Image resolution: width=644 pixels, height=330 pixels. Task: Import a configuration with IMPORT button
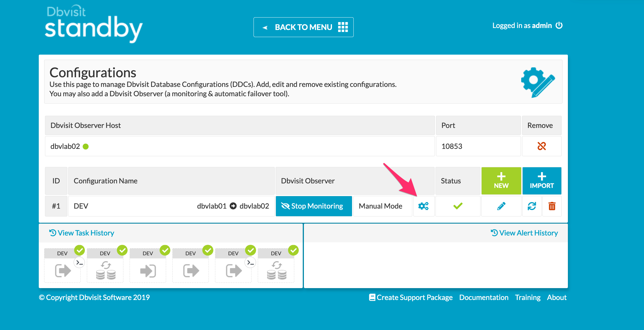pyautogui.click(x=542, y=181)
